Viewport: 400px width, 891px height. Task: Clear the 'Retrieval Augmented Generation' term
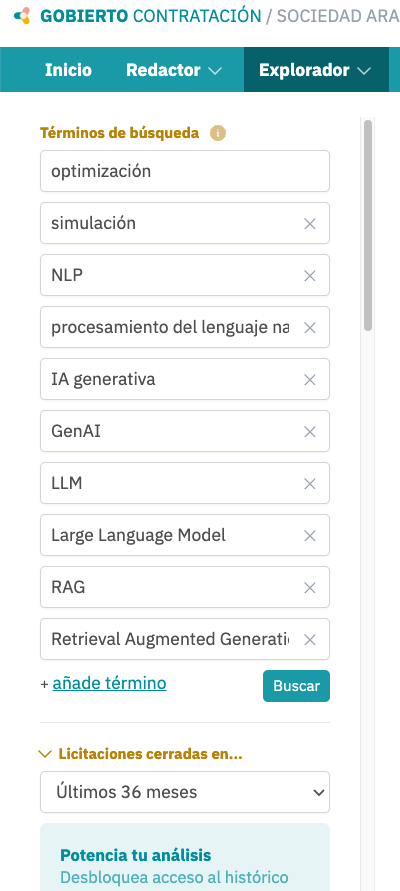tap(310, 640)
